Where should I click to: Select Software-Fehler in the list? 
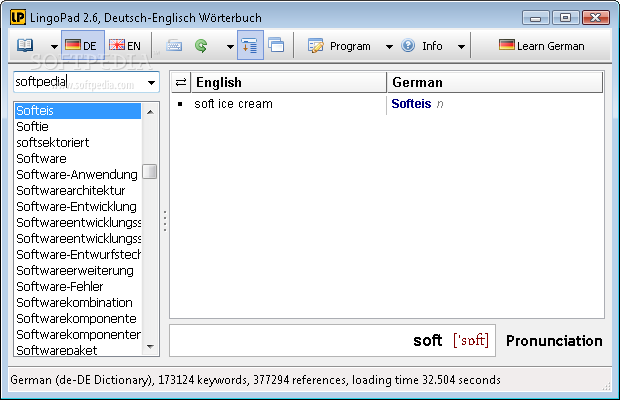pos(78,286)
